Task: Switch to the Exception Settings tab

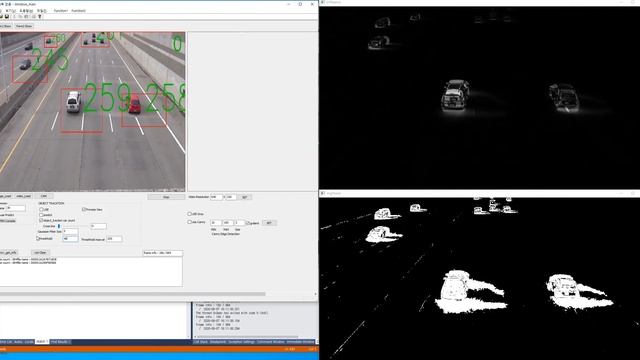Action: (x=242, y=342)
